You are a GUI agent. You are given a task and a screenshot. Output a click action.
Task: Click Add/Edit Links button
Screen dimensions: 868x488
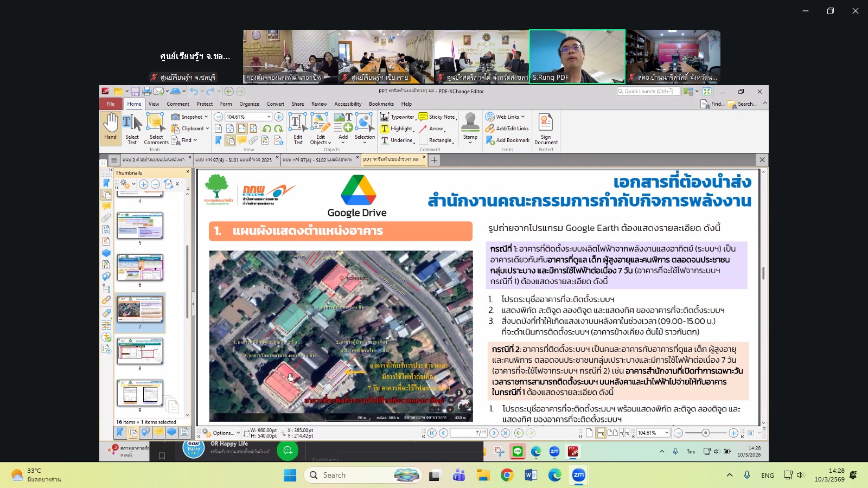click(507, 129)
